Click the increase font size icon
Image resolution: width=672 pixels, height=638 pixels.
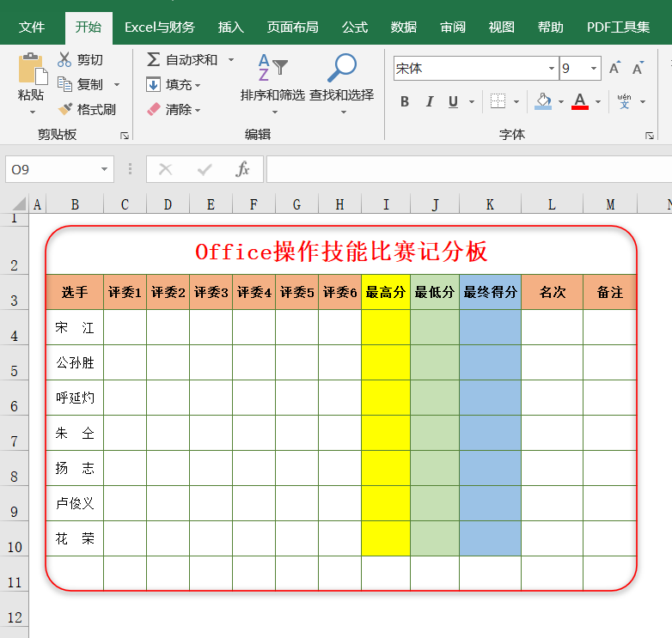pos(614,69)
